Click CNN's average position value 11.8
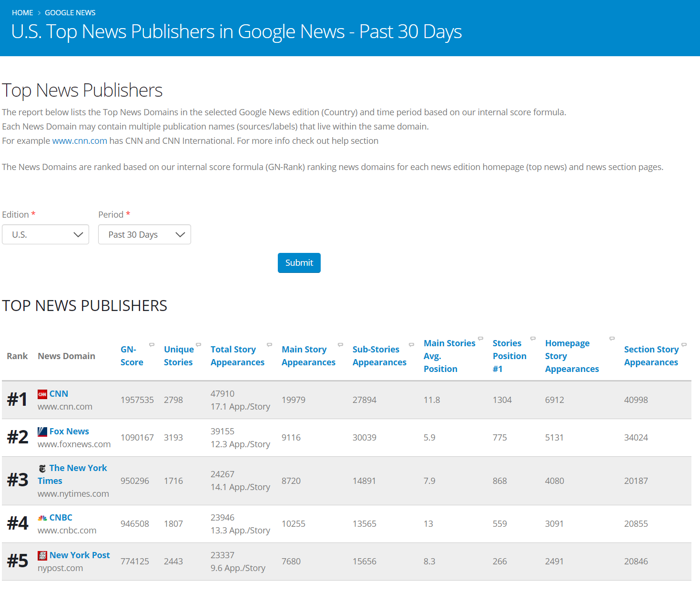This screenshot has width=700, height=592. click(432, 400)
